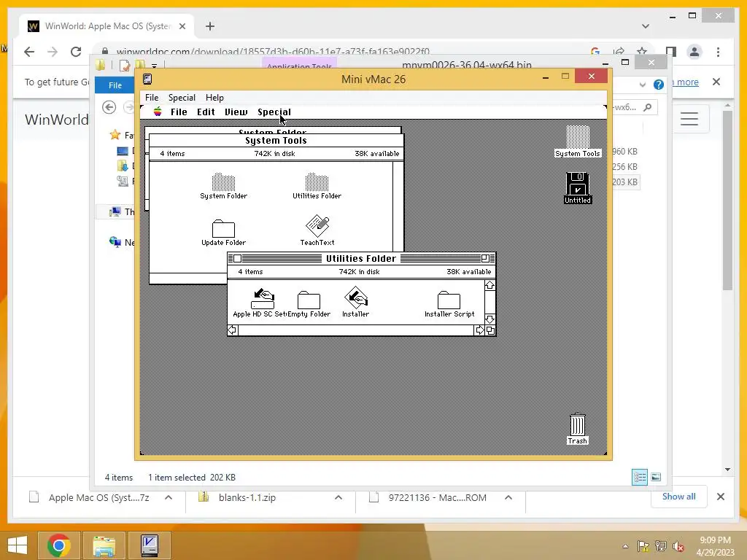Click the Utilities Folder scroll down arrow
Screen dimensions: 747x560
(489, 319)
